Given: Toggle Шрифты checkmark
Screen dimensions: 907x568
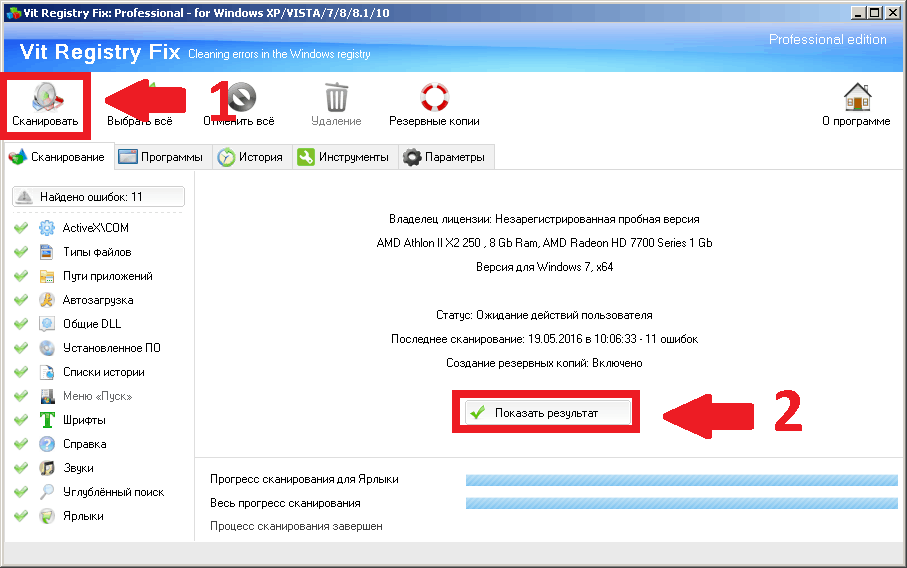Looking at the screenshot, I should (x=21, y=420).
